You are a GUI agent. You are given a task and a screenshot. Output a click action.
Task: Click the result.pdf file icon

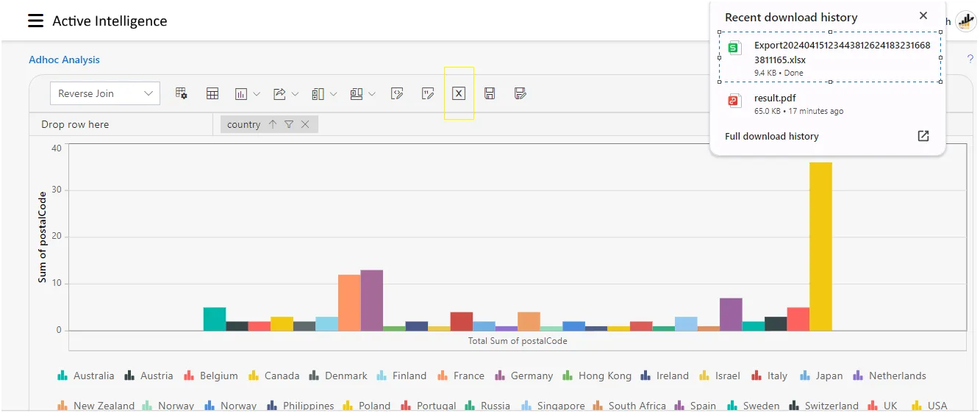pos(734,101)
